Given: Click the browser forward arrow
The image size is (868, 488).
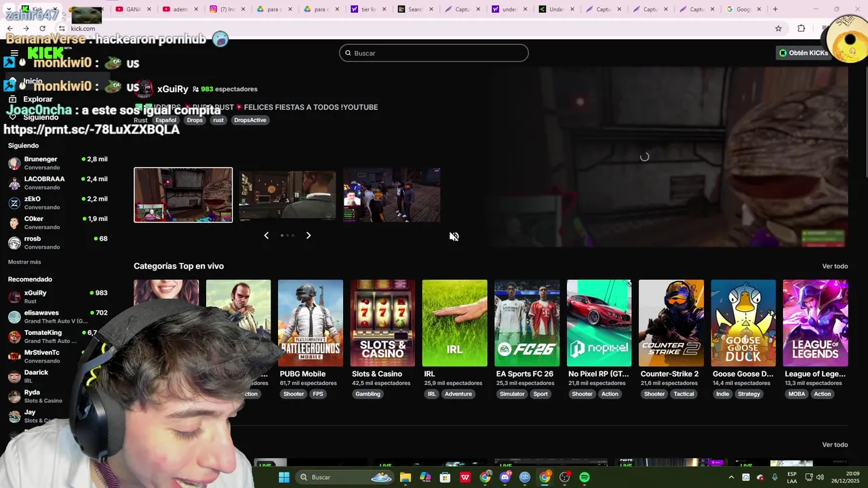Looking at the screenshot, I should point(26,28).
